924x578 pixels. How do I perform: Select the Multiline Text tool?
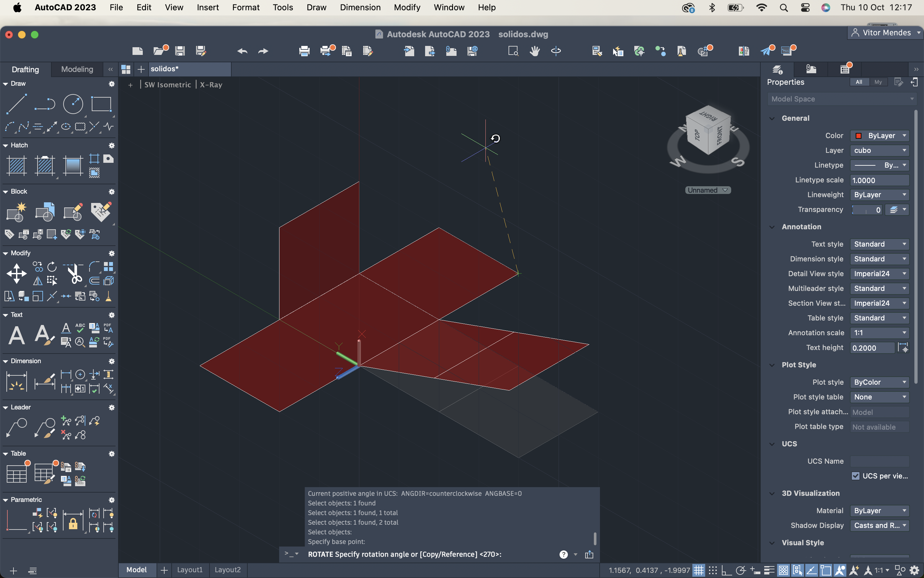pos(16,335)
